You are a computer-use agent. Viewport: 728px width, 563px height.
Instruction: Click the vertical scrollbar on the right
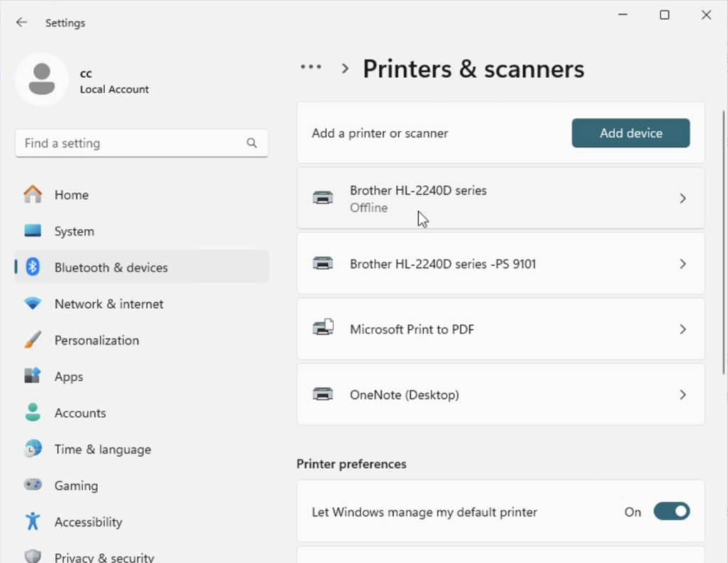(724, 242)
